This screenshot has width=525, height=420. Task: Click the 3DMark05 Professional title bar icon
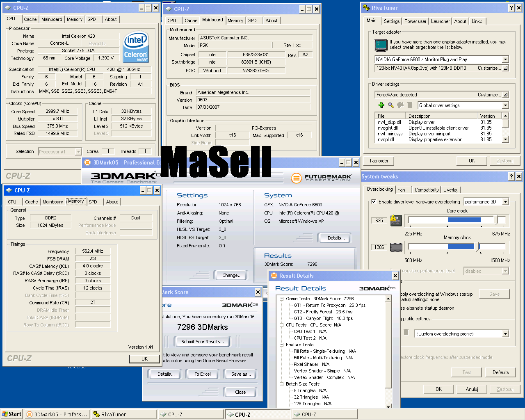tap(87, 162)
